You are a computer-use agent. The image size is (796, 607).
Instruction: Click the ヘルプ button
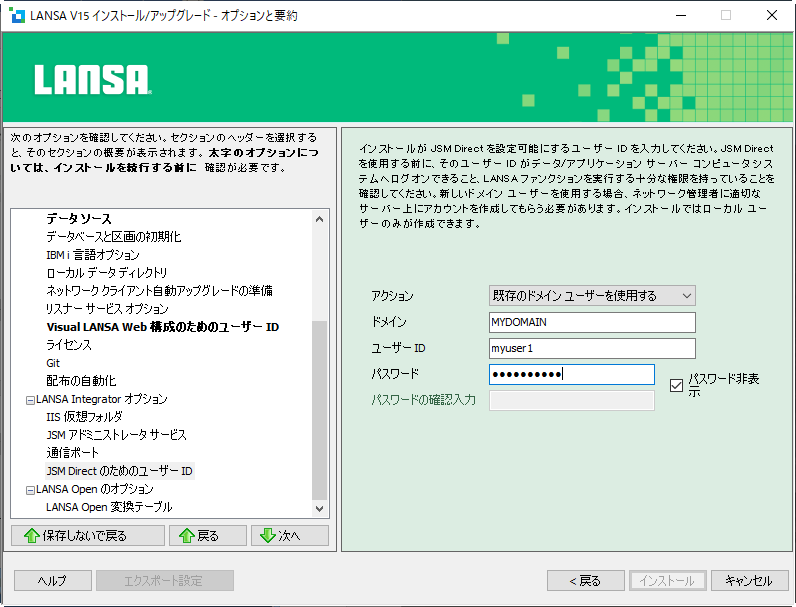(53, 581)
